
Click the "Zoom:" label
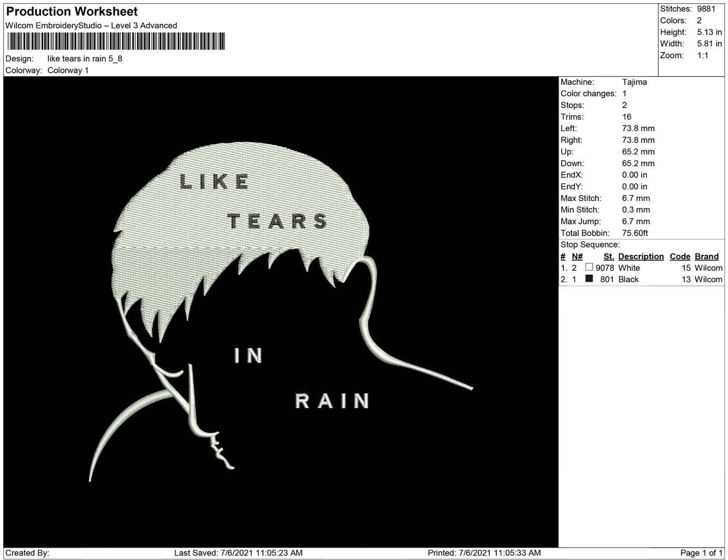coord(672,55)
